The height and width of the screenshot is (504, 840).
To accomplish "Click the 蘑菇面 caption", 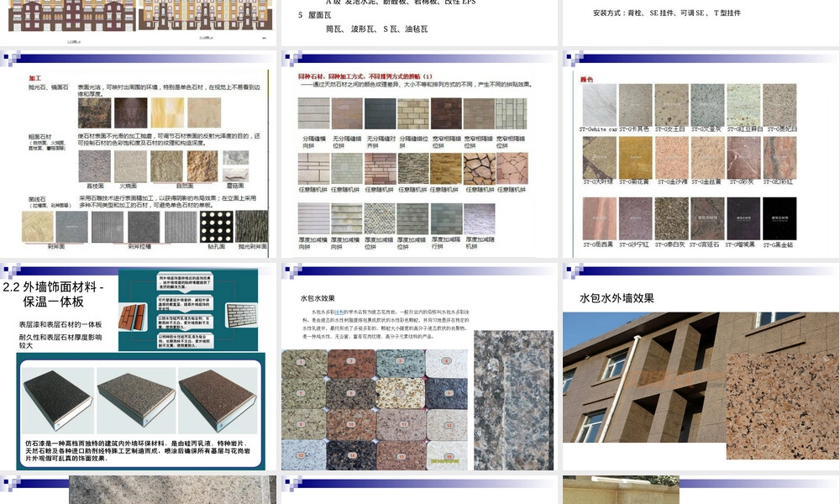I will point(235,186).
